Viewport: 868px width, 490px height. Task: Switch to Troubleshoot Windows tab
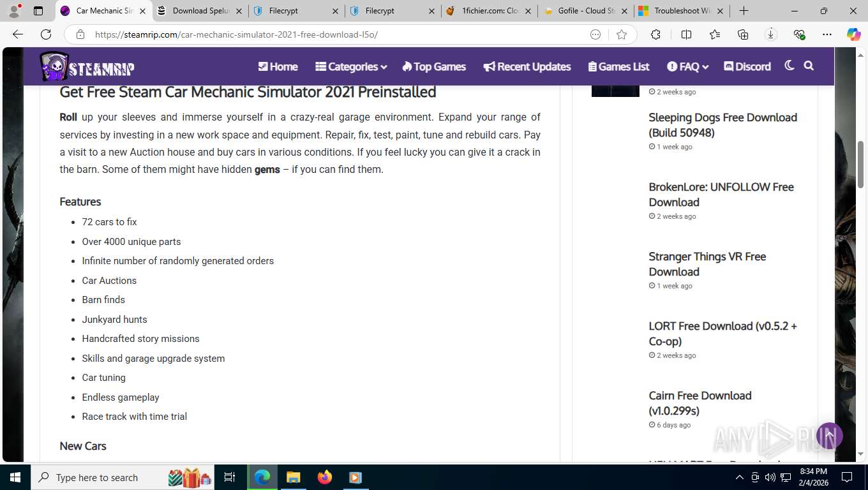[682, 11]
